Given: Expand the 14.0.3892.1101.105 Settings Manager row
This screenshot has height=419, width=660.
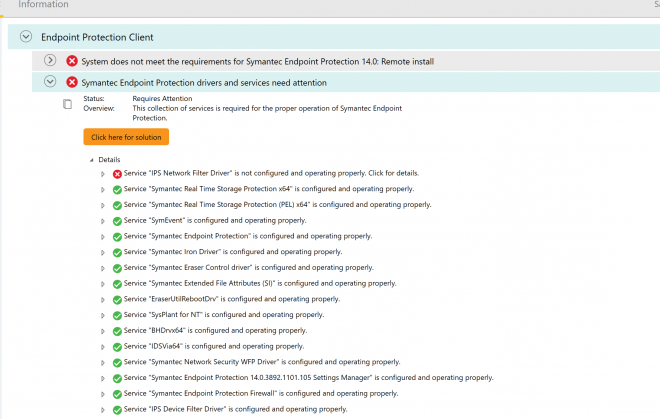Looking at the screenshot, I should (102, 379).
